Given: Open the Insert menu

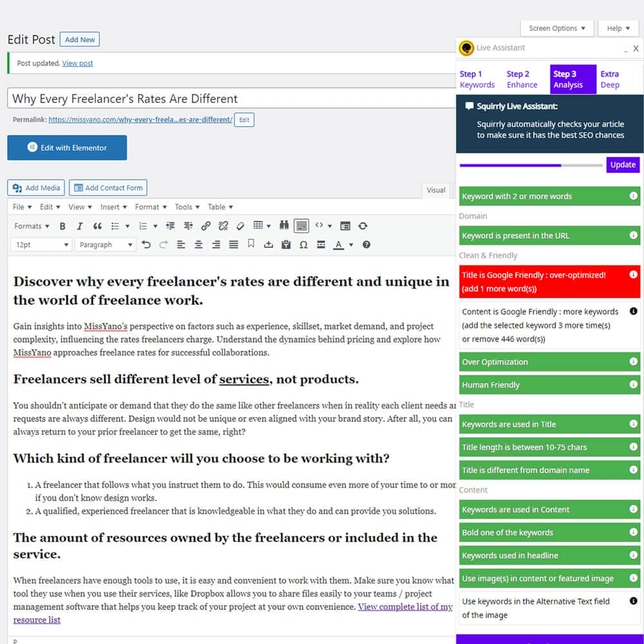Looking at the screenshot, I should 113,207.
